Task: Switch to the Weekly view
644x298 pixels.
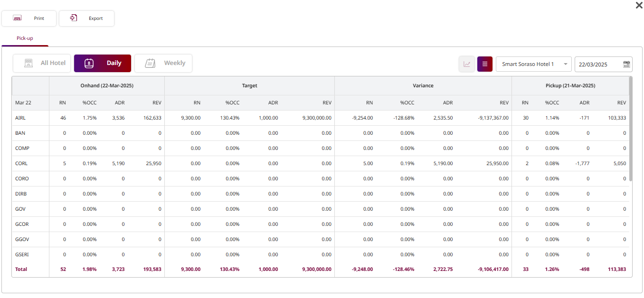Action: point(163,63)
